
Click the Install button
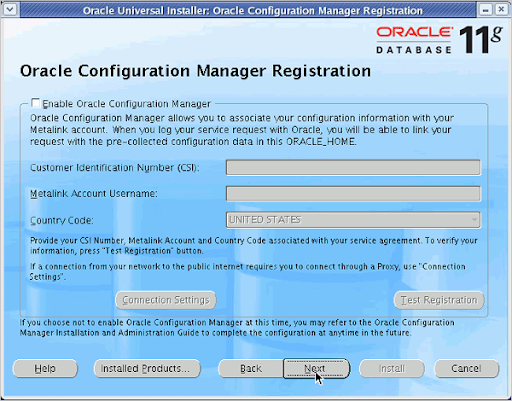(x=392, y=368)
